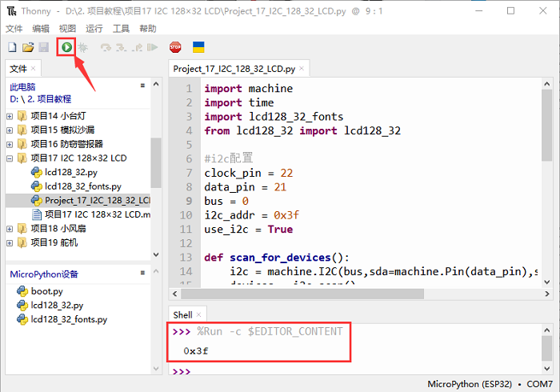Close the 文件 panel tab
This screenshot has height=392, width=560.
[36, 69]
